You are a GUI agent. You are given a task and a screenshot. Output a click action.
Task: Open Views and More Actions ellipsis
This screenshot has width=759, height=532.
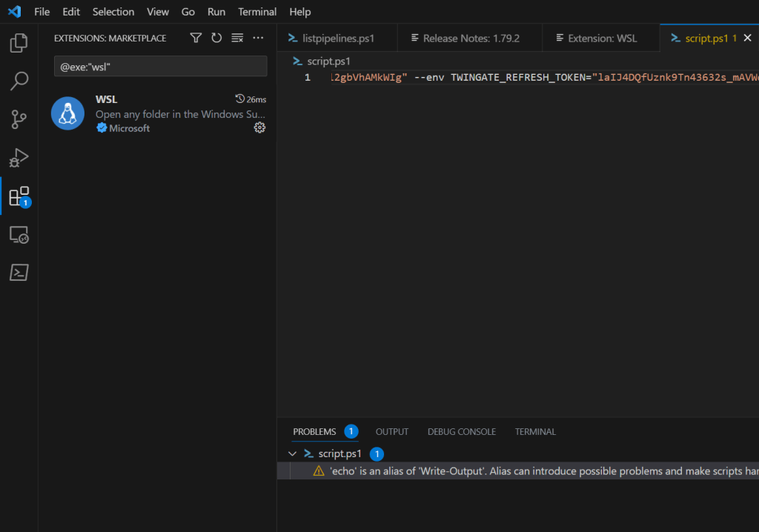coord(258,38)
